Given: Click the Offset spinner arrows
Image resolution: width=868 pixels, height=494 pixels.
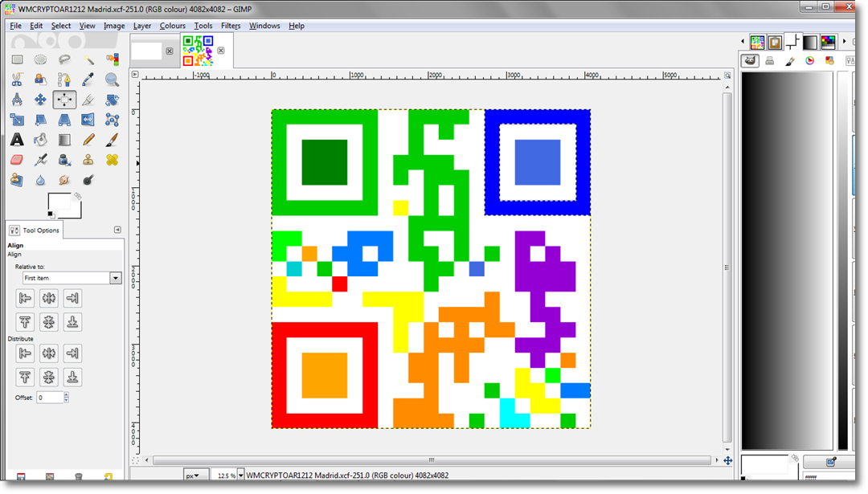Looking at the screenshot, I should (x=67, y=397).
